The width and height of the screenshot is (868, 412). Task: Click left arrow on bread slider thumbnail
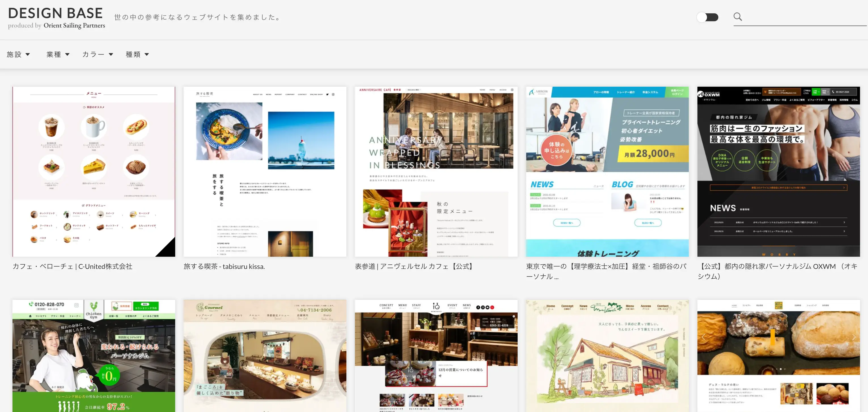click(x=703, y=337)
